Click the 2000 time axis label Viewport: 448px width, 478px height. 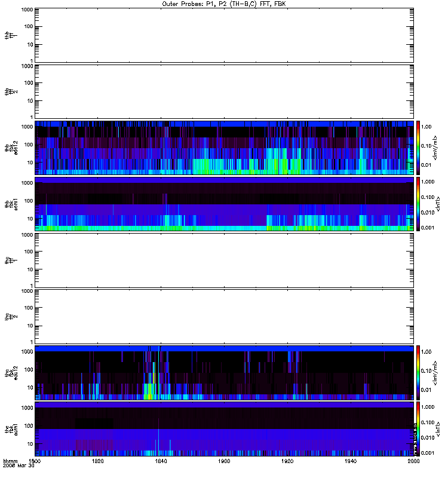coord(413,461)
